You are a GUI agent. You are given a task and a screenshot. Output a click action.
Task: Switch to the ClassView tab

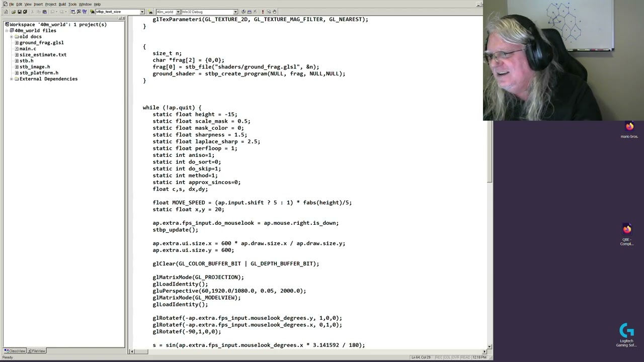(15, 351)
